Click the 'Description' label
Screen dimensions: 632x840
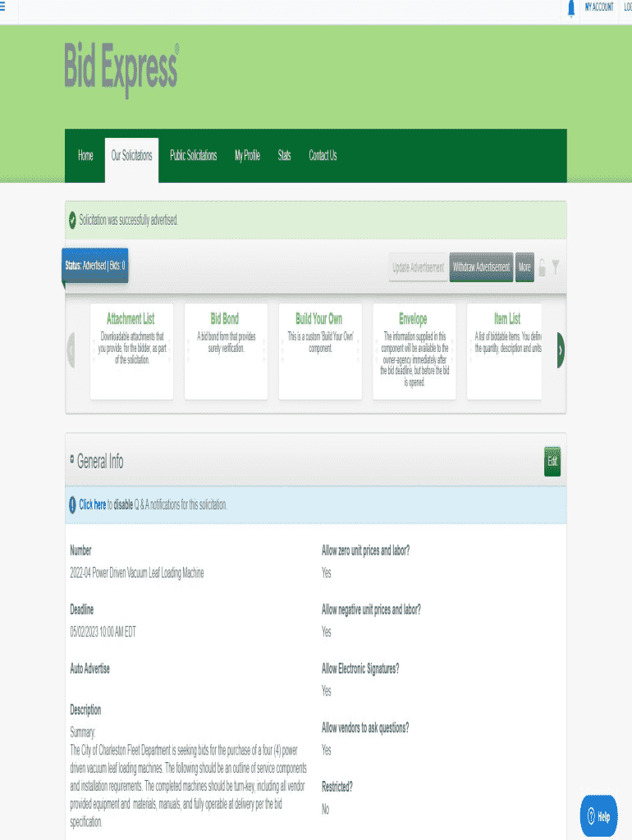[85, 710]
